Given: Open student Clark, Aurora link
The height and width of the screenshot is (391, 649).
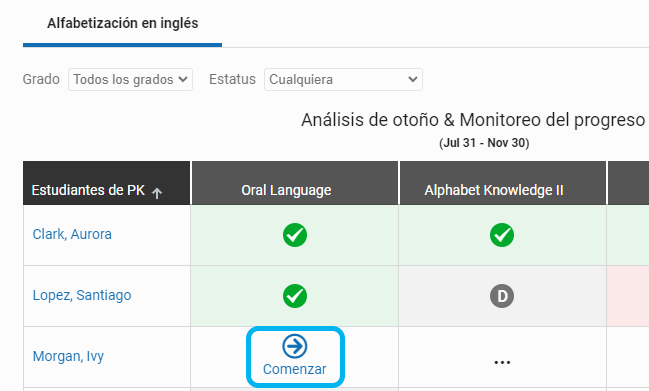Looking at the screenshot, I should point(72,235).
